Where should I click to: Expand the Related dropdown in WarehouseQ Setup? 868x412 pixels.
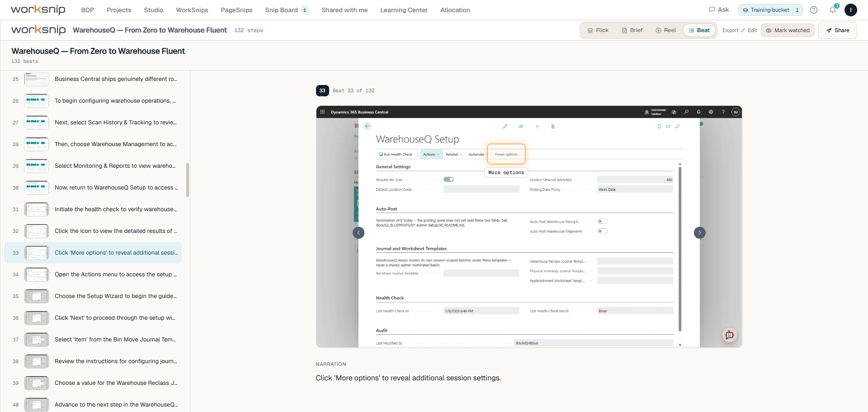(454, 155)
